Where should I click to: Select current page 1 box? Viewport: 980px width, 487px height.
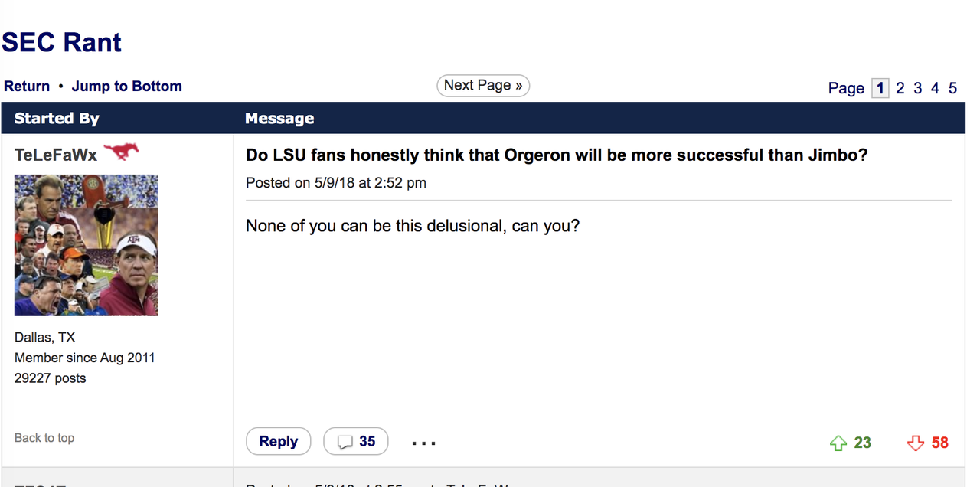880,88
